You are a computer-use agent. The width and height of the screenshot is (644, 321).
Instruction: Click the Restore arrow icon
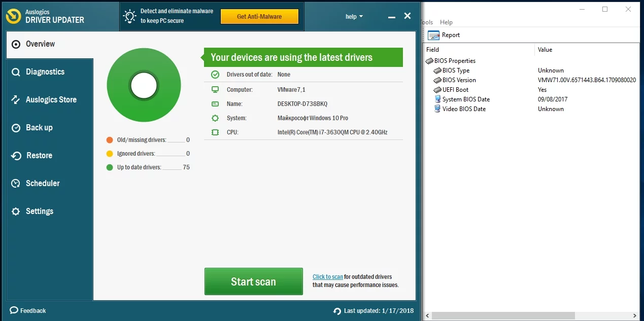16,156
